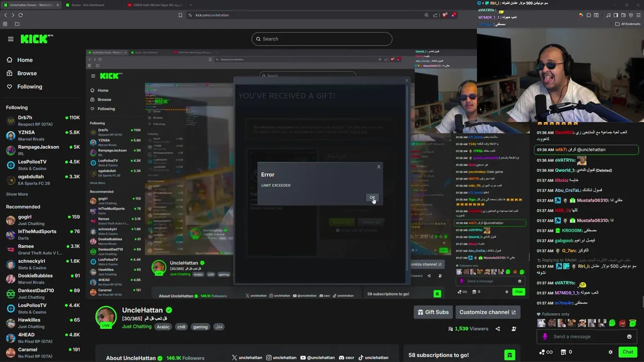
Task: Open Ramee recommended channel
Action: click(42, 249)
